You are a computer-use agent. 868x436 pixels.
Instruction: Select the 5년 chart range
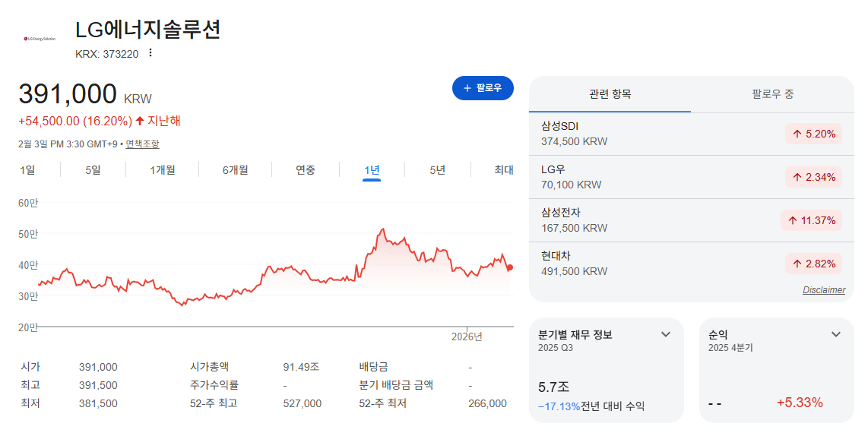[x=437, y=170]
